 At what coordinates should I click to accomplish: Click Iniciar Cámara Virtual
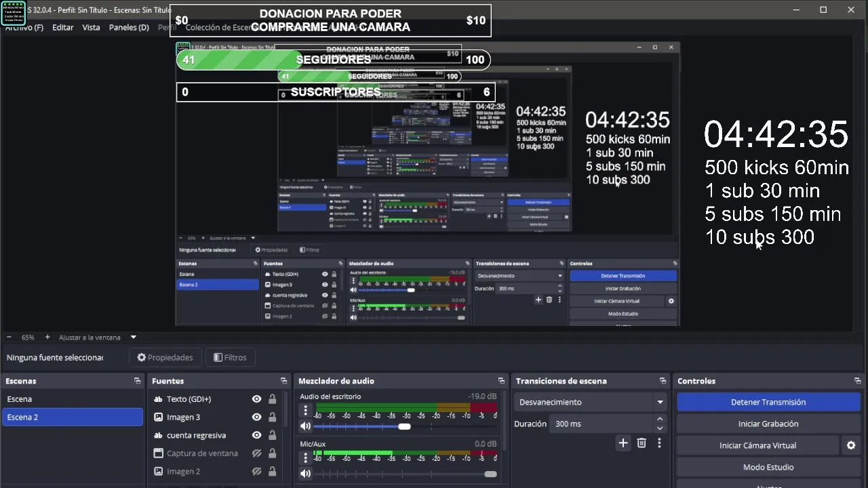[x=757, y=445]
